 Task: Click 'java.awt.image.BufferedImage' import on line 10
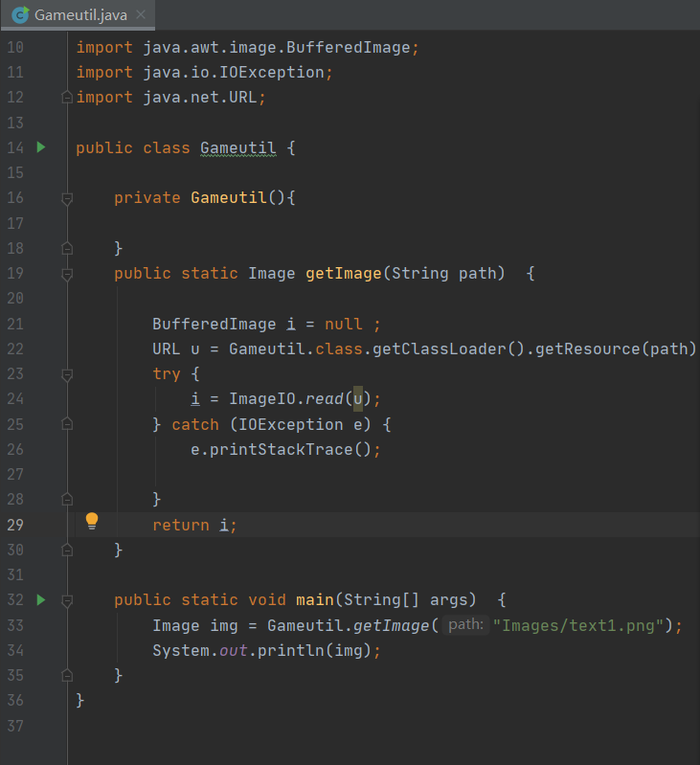coord(276,47)
